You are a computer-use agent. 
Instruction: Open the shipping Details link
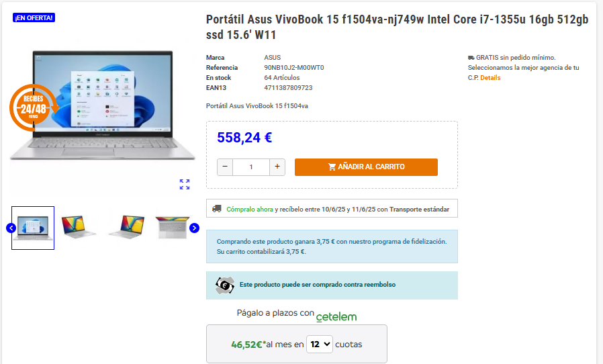(x=490, y=78)
